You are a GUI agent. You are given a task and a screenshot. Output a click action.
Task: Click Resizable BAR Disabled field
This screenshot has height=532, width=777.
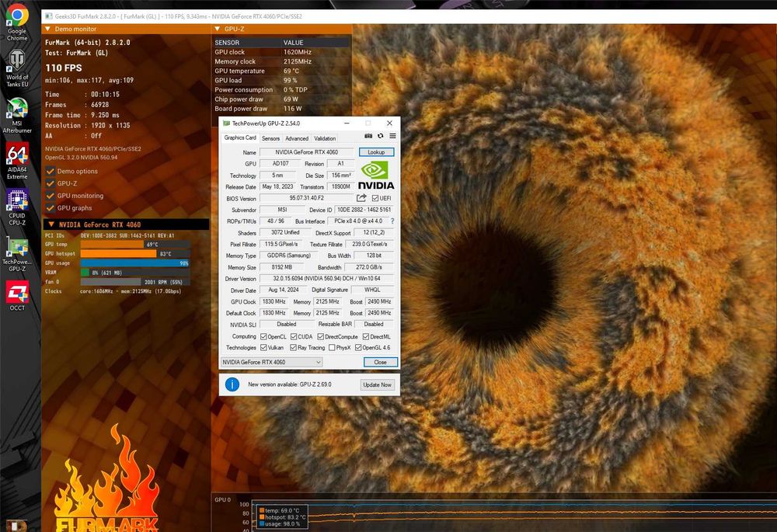click(374, 325)
